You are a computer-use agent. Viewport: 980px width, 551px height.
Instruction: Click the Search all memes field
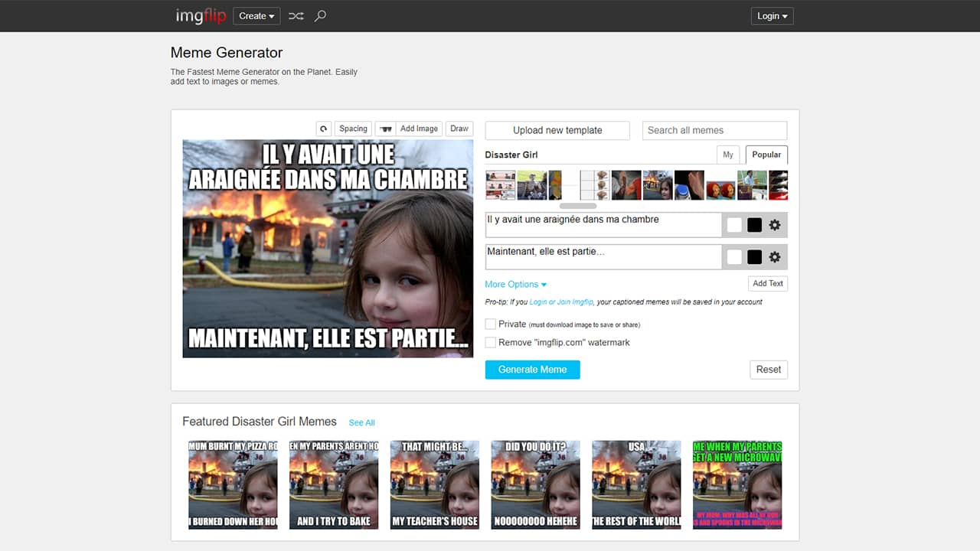pyautogui.click(x=714, y=130)
